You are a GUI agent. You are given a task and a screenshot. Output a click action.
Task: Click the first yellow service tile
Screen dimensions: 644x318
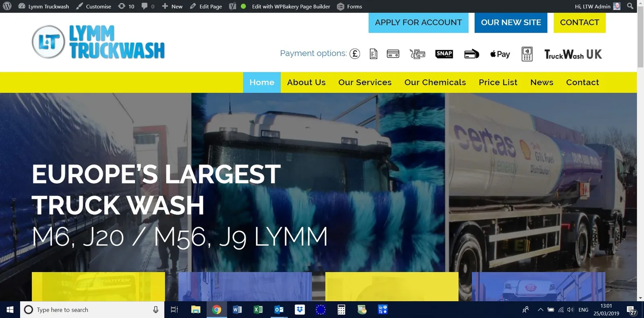coord(98,287)
